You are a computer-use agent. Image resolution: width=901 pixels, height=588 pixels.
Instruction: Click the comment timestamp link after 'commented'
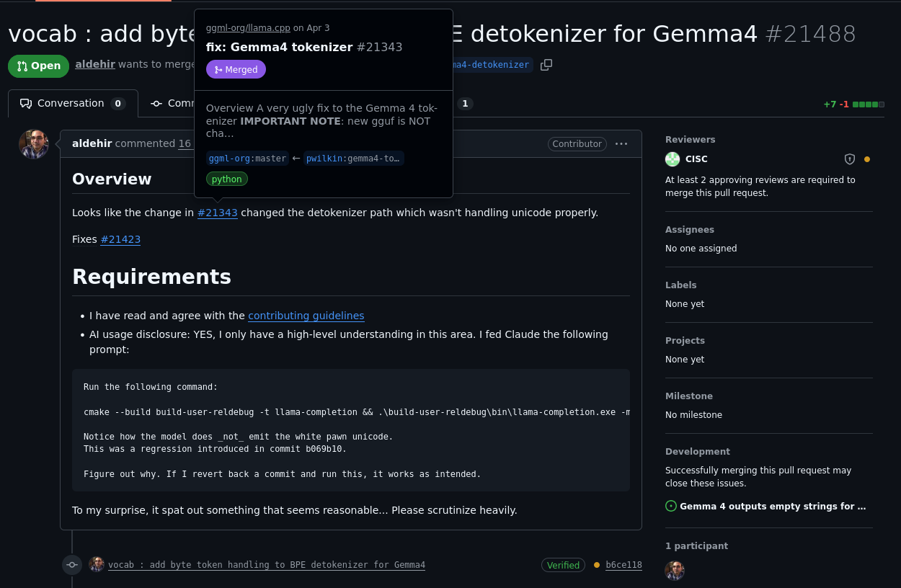click(x=185, y=143)
